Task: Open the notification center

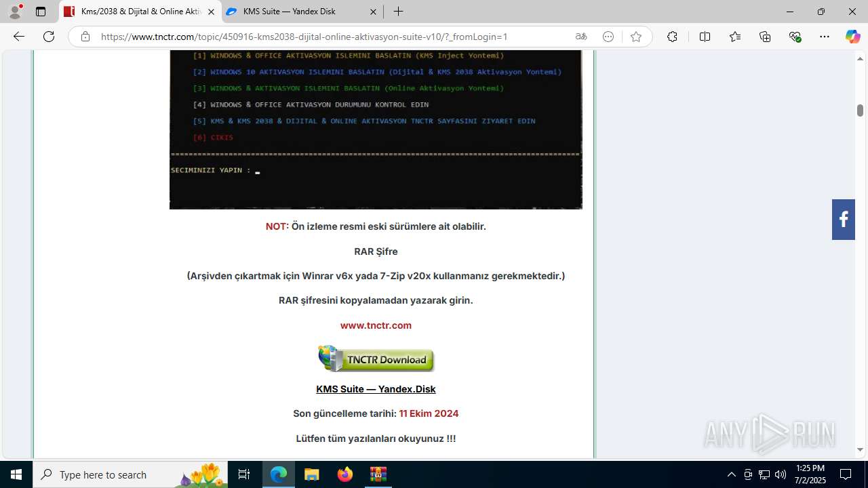Action: click(x=846, y=474)
